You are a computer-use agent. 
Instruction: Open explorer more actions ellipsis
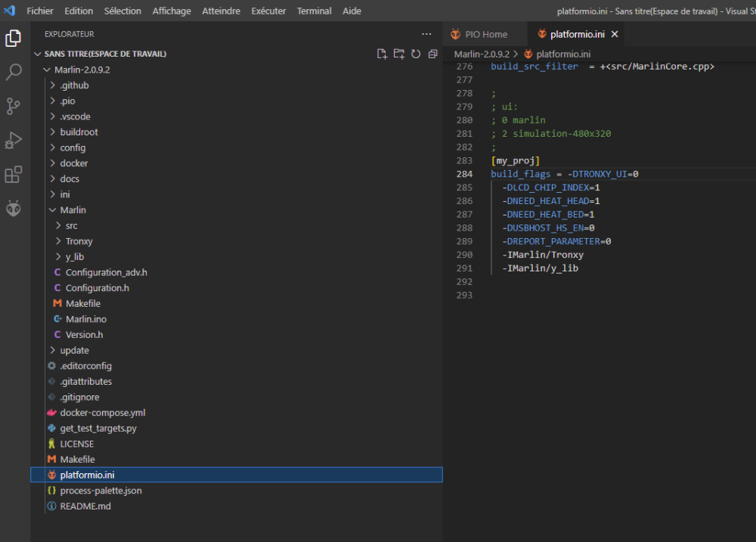(x=426, y=34)
